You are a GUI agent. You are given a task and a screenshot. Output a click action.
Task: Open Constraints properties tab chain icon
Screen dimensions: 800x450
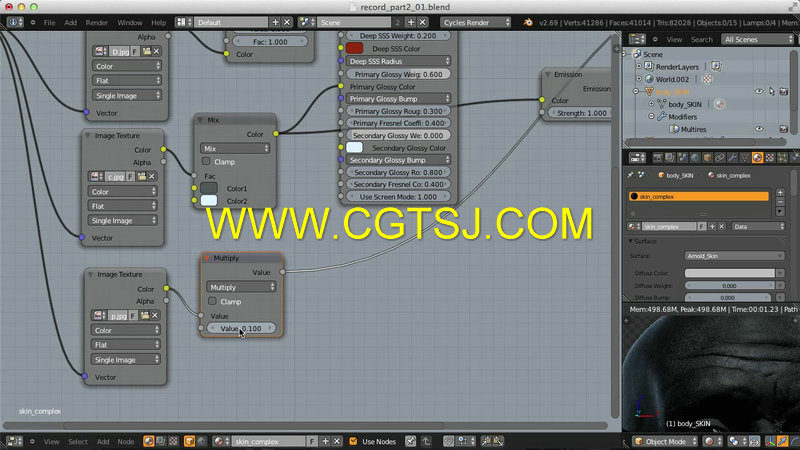(x=719, y=158)
